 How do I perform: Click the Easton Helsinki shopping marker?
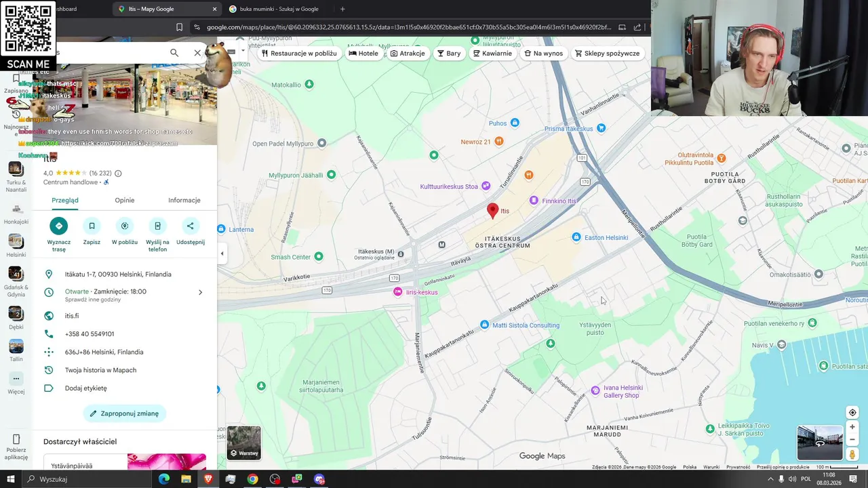(x=576, y=237)
